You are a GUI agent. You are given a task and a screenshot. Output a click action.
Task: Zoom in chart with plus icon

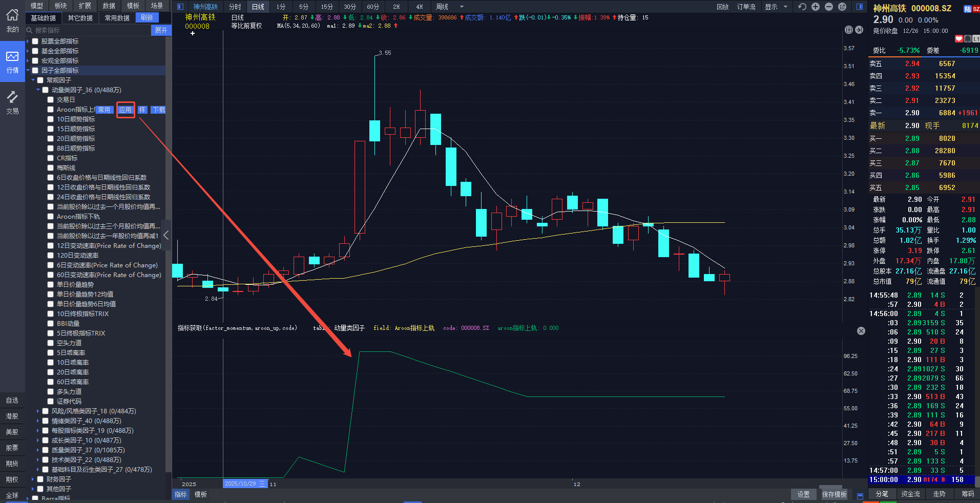(816, 7)
